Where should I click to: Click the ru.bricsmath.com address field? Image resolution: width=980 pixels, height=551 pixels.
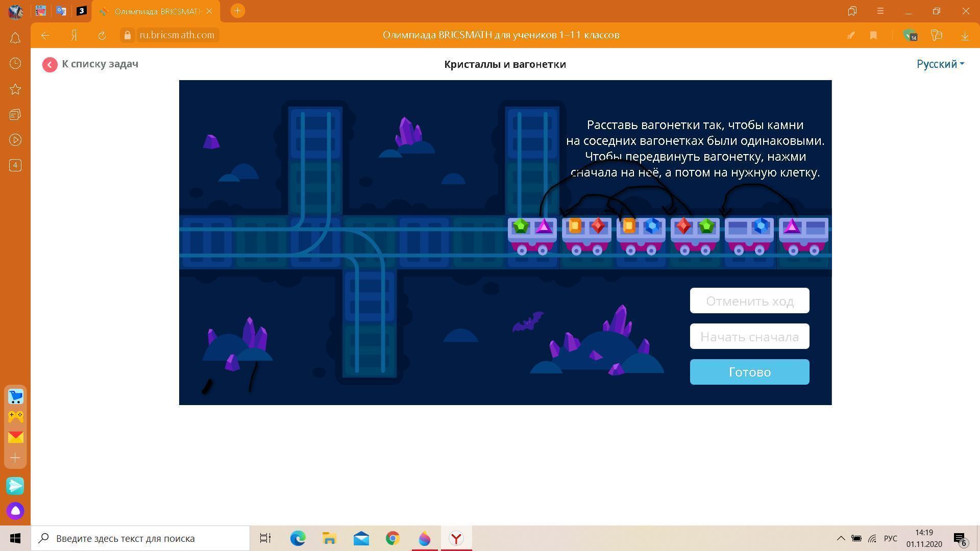(x=177, y=35)
